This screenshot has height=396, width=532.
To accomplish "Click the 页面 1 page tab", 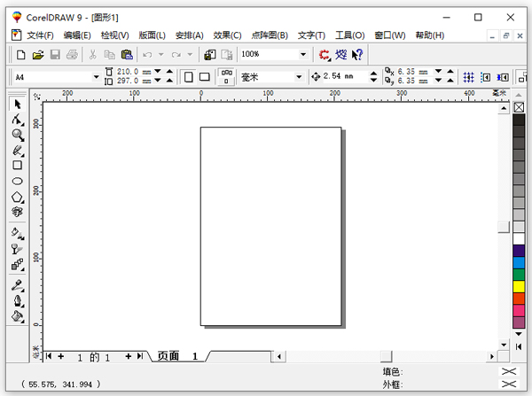I will pos(177,356).
